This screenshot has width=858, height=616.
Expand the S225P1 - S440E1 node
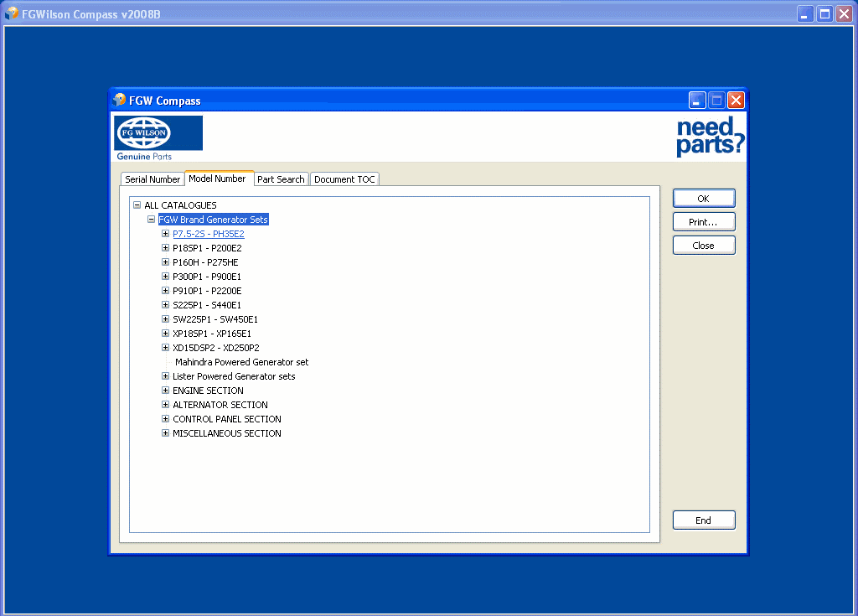click(165, 305)
